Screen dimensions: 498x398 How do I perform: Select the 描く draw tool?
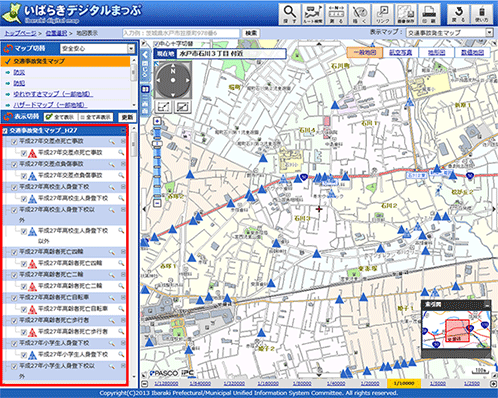pyautogui.click(x=359, y=14)
